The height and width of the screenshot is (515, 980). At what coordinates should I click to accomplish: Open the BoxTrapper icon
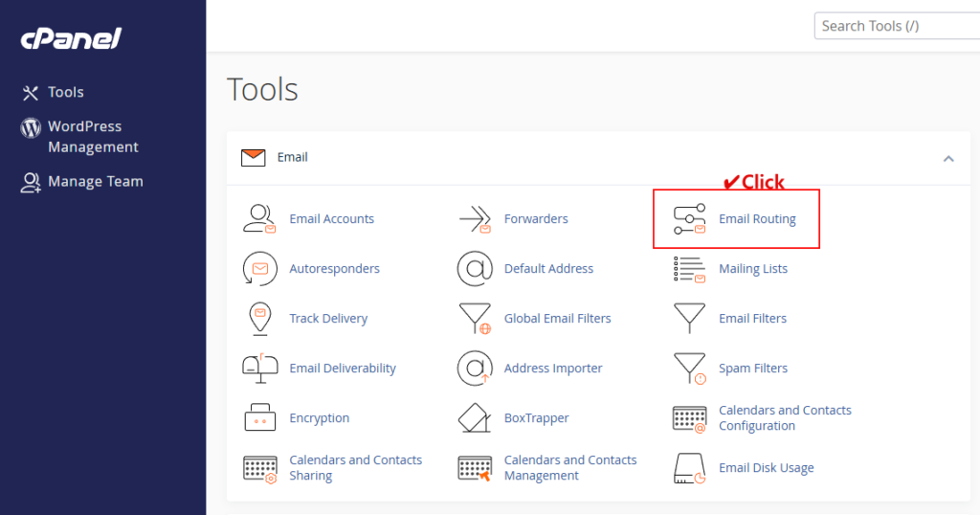[475, 418]
